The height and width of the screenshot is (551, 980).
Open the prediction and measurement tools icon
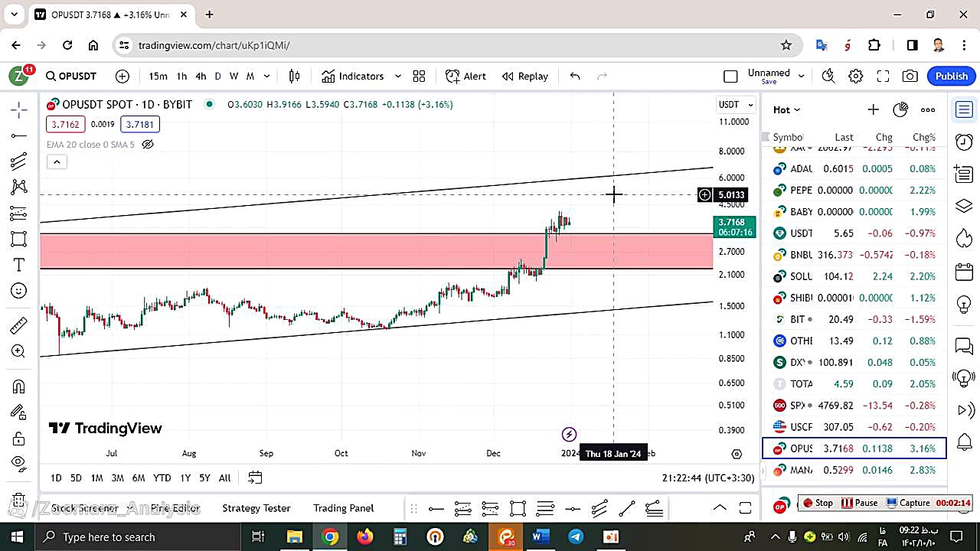click(x=19, y=213)
